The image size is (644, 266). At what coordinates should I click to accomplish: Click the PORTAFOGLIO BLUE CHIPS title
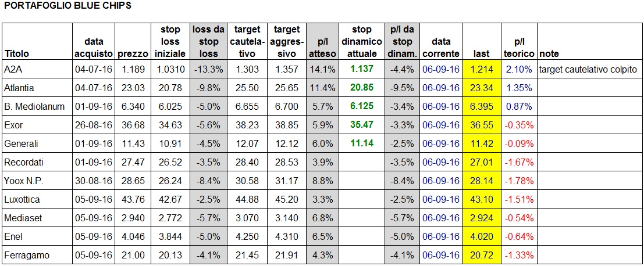click(x=67, y=7)
